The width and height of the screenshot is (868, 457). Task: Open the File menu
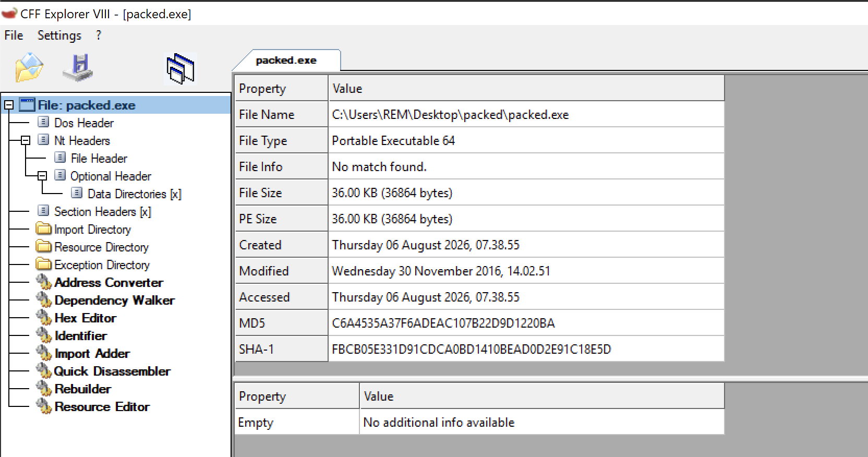(14, 35)
